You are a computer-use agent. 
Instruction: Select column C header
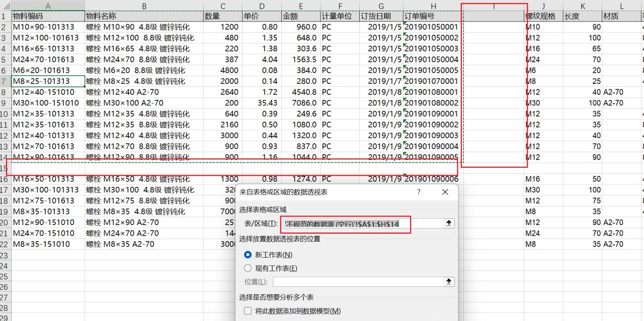(222, 6)
